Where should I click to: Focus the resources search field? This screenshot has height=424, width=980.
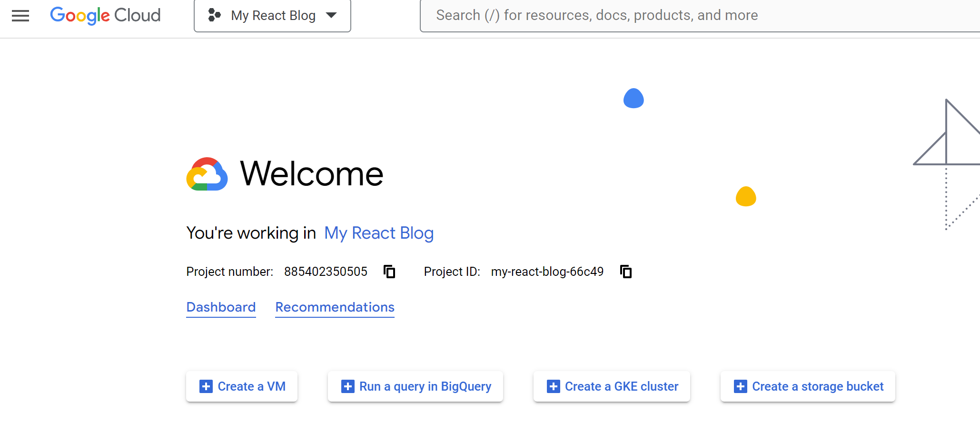click(x=700, y=16)
